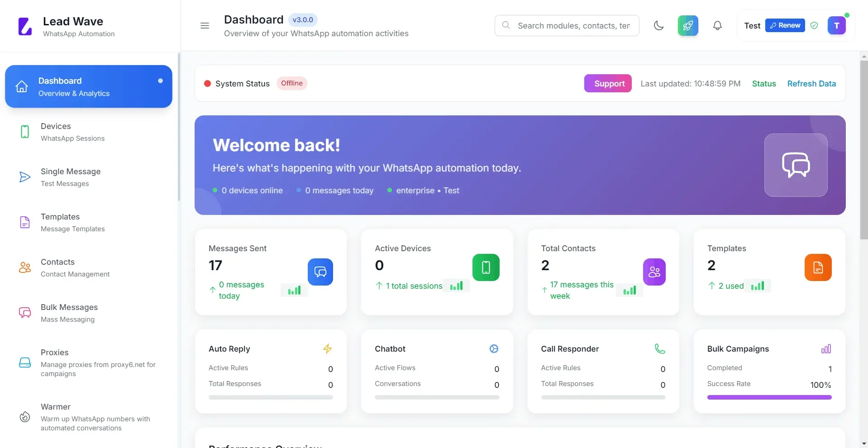Image resolution: width=868 pixels, height=448 pixels.
Task: Click the Renew button
Action: tap(785, 25)
